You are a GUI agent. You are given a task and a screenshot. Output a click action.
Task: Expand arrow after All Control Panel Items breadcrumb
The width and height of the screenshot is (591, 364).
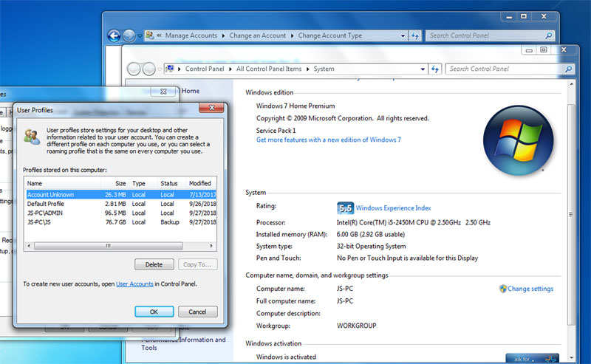coord(307,69)
